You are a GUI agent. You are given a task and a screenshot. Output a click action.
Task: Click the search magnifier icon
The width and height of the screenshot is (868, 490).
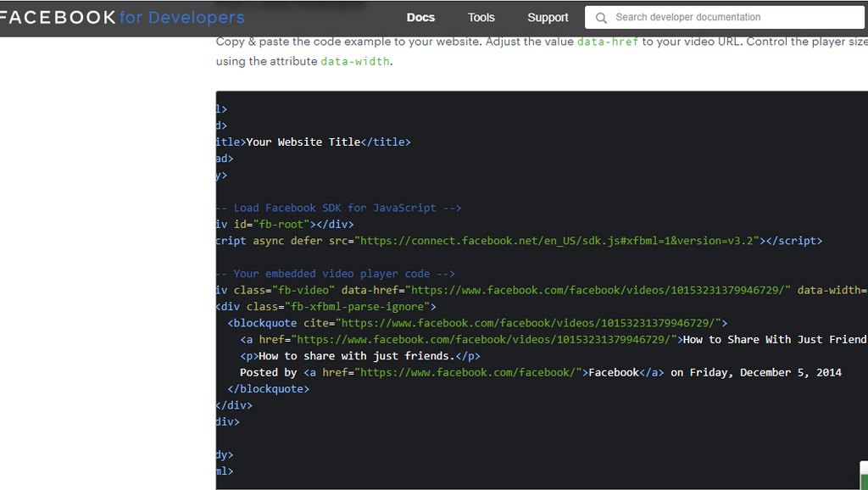pyautogui.click(x=601, y=18)
